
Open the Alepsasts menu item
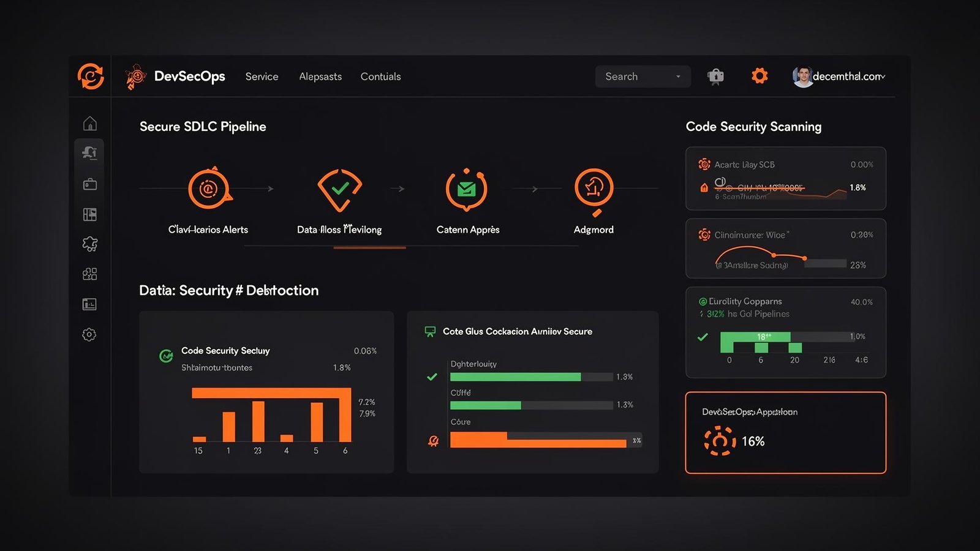[320, 77]
